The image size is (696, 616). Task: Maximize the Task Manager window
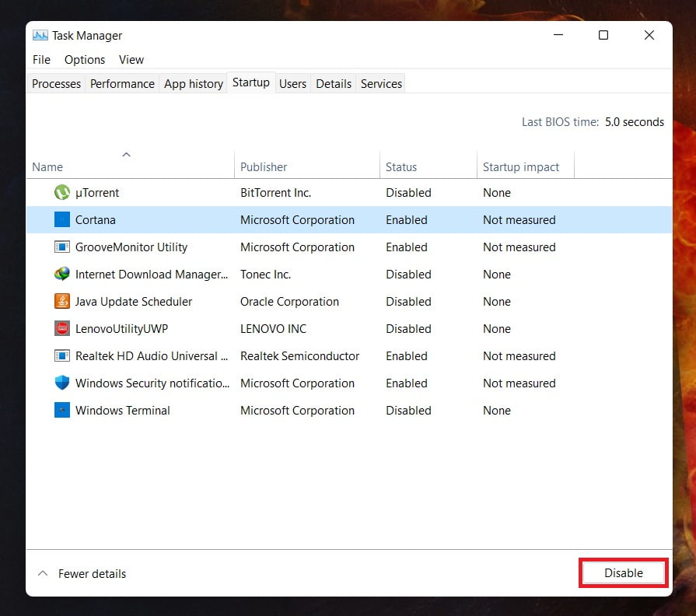pos(603,35)
